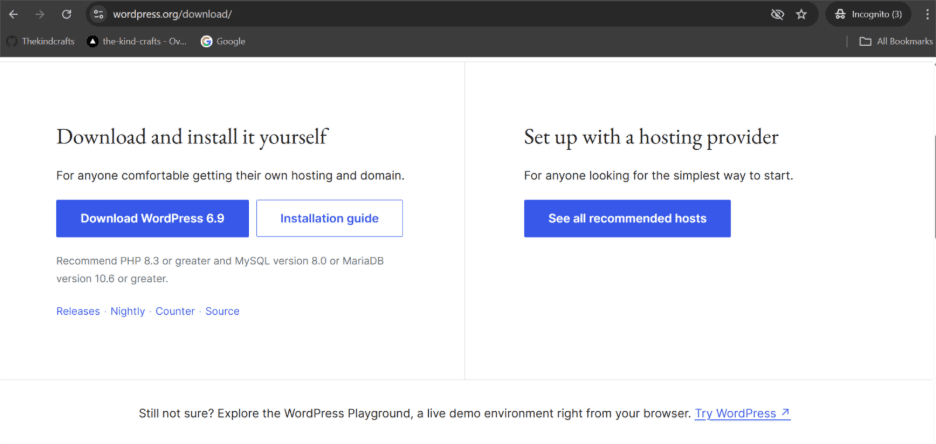Image resolution: width=936 pixels, height=444 pixels.
Task: Bookmark this page with the star icon
Action: click(801, 14)
